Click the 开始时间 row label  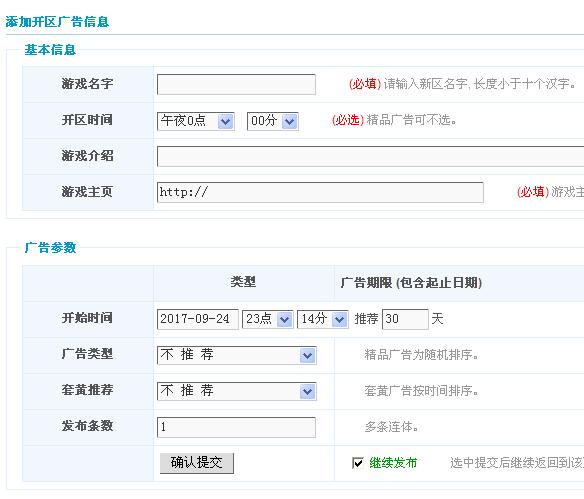click(87, 318)
